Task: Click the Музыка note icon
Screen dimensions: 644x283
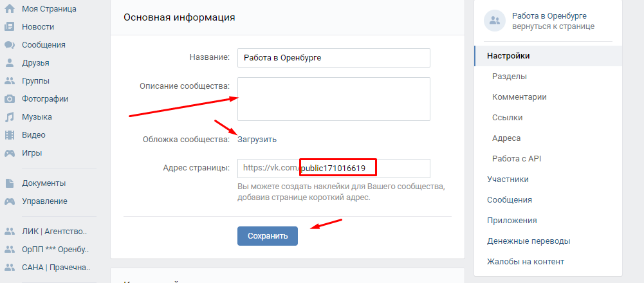Action: [10, 117]
